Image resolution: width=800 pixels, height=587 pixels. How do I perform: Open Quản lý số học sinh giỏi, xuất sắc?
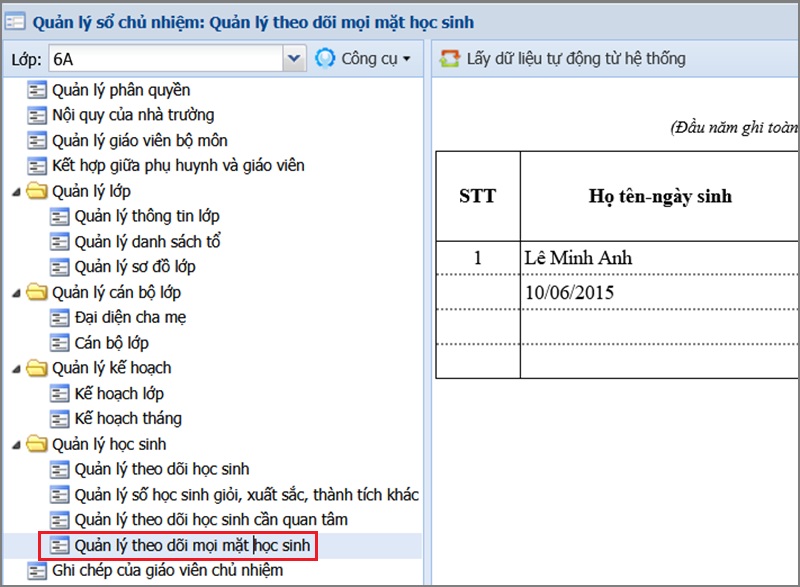click(x=247, y=495)
